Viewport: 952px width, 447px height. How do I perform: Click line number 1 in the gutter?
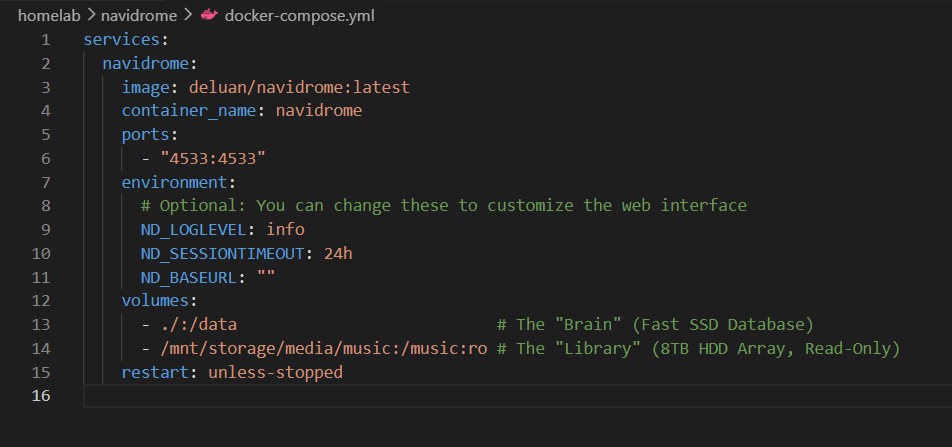tap(46, 40)
